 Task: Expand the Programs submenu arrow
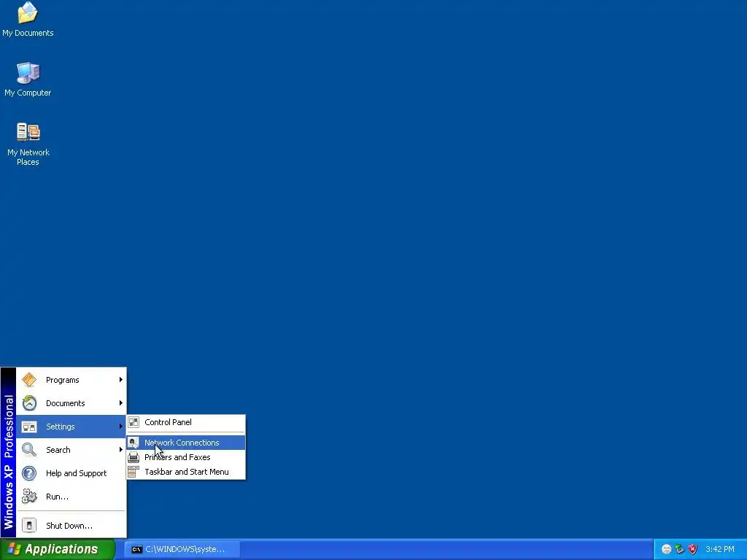pyautogui.click(x=121, y=379)
